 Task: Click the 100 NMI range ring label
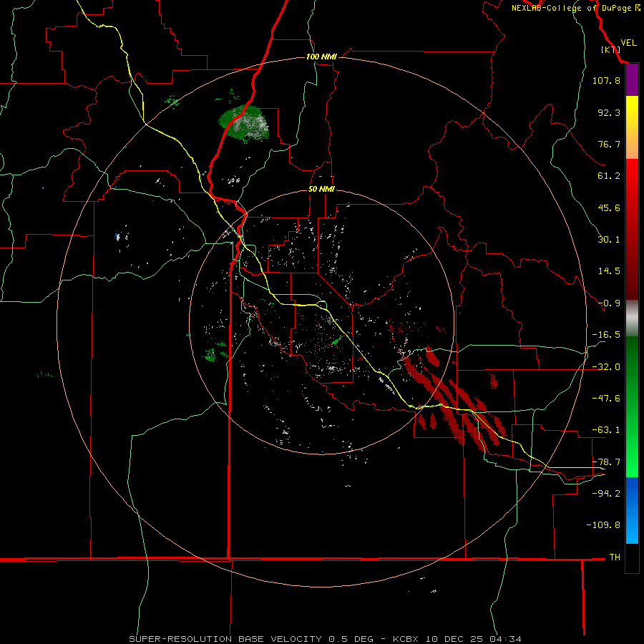pyautogui.click(x=321, y=57)
